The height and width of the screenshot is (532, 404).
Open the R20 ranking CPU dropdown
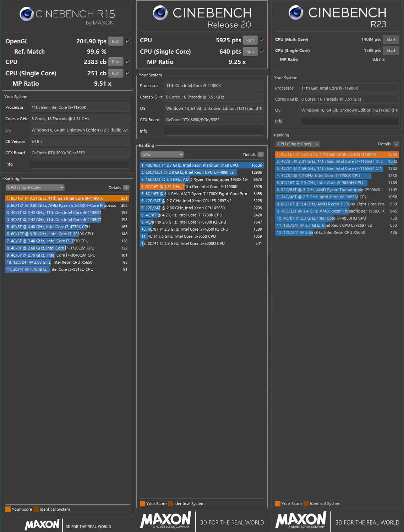coord(162,155)
